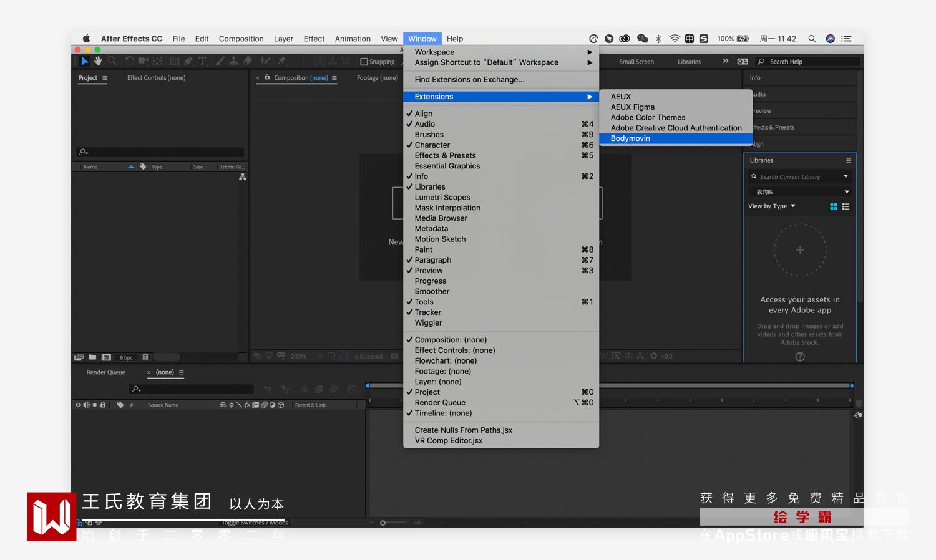Click the label tag column icon in Project

pos(143,167)
